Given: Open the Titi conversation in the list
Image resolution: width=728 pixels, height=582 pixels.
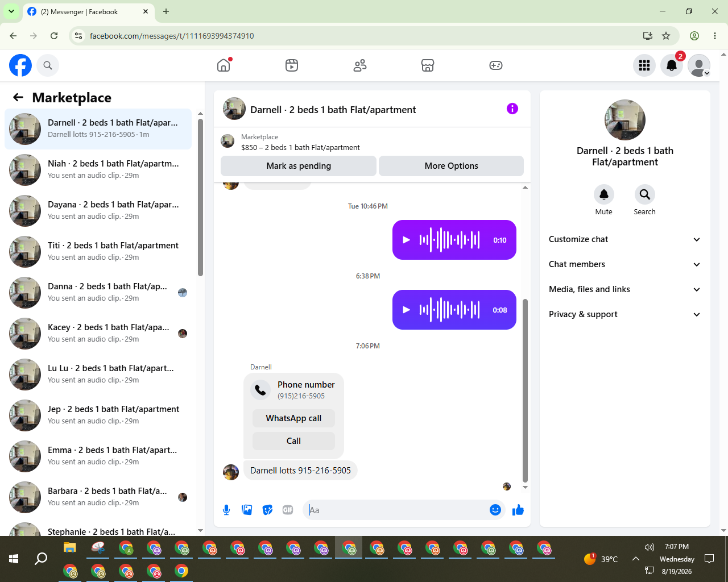Looking at the screenshot, I should coord(98,252).
